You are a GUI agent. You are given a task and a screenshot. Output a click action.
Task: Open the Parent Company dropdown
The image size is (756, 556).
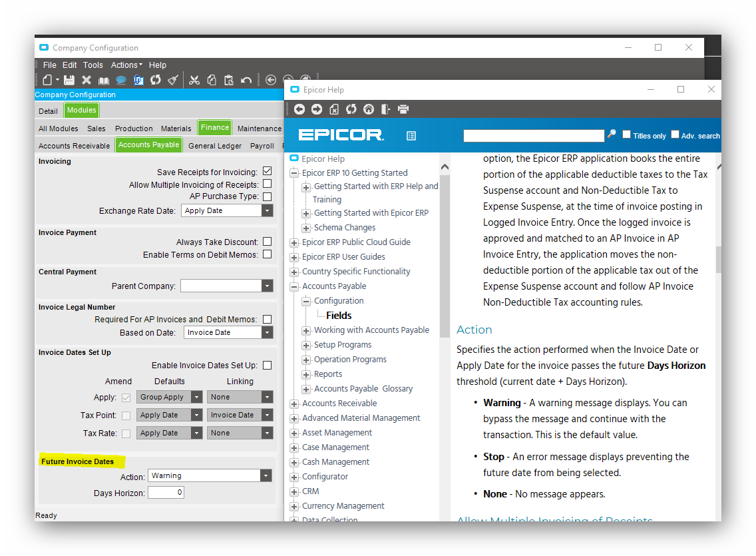[267, 286]
